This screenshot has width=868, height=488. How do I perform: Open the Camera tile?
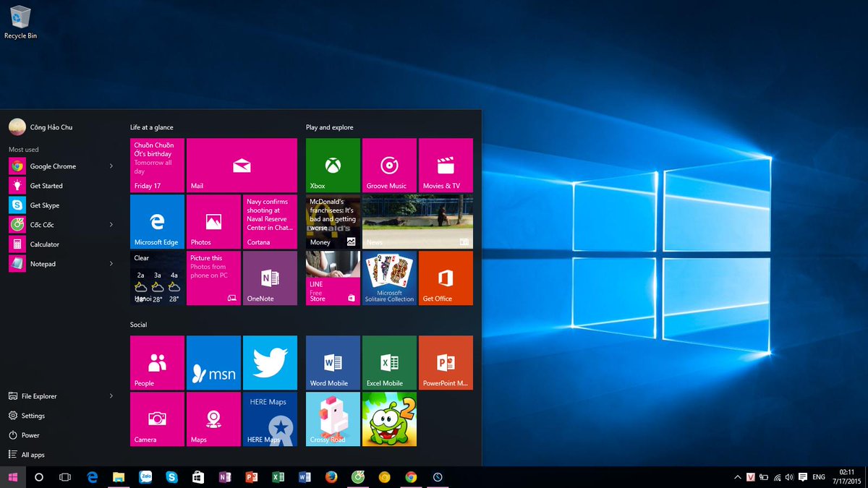pyautogui.click(x=157, y=419)
